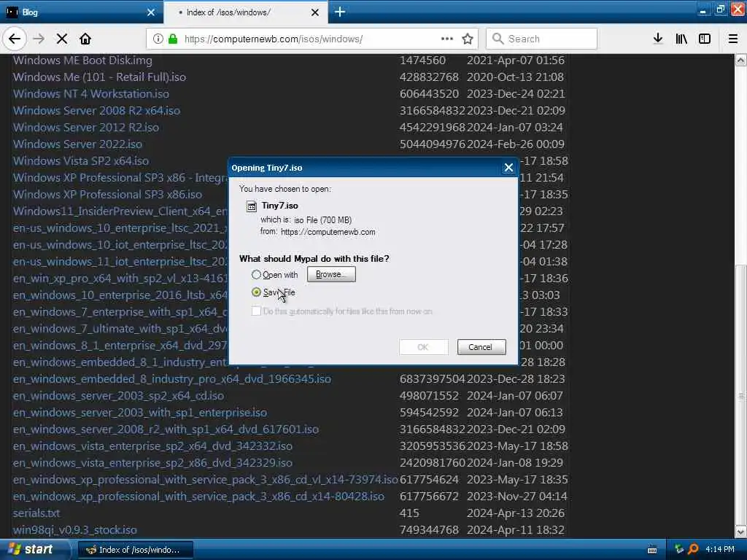Click the date 2024-Apr-13 20:26
Image resolution: width=747 pixels, height=560 pixels.
click(516, 513)
